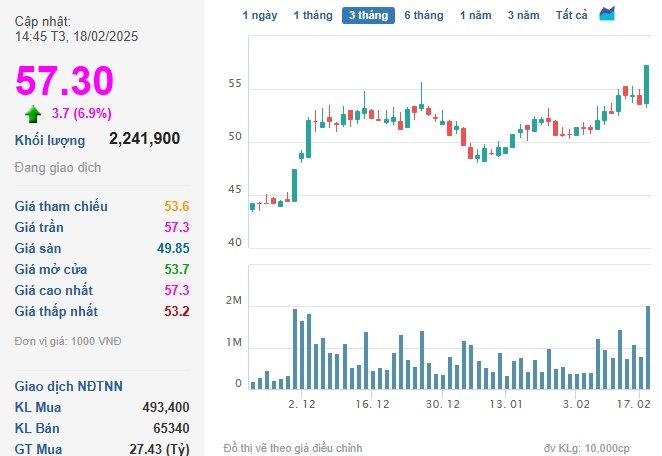
Task: Click the 'Giá thấp nhất' value 53.2
Action: tap(176, 312)
